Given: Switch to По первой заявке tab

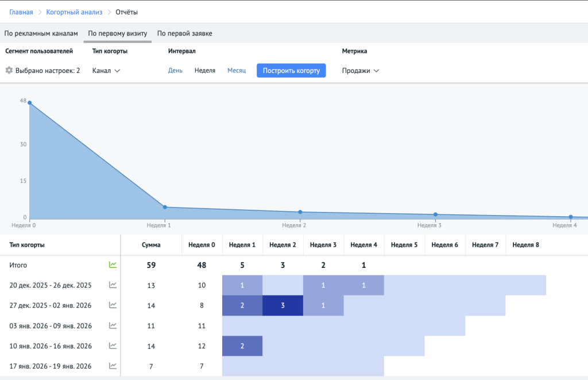Looking at the screenshot, I should pyautogui.click(x=184, y=33).
